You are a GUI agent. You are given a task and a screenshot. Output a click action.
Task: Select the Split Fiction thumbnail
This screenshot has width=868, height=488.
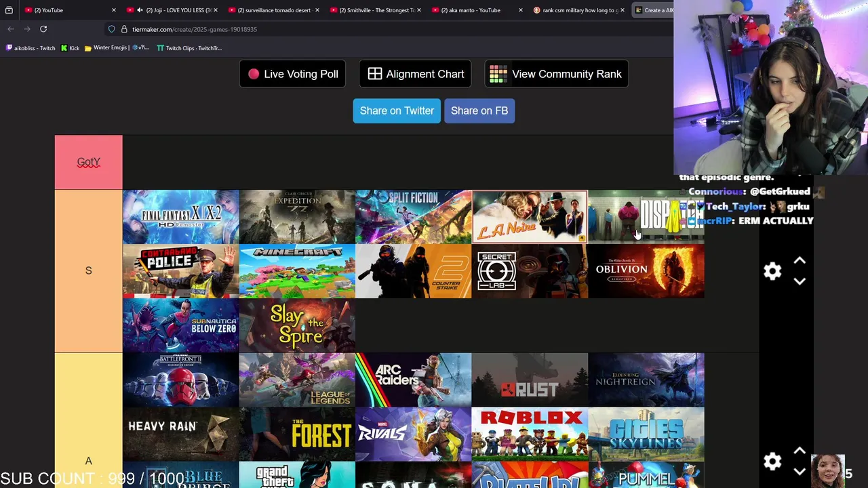pos(414,217)
